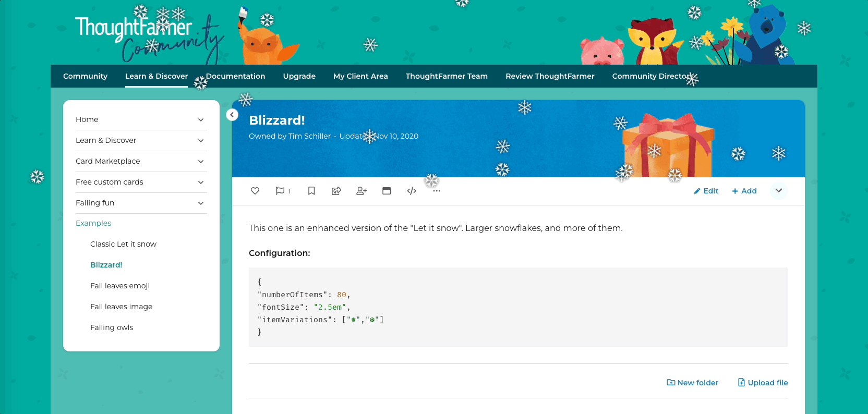Go to the Upgrade section
The width and height of the screenshot is (868, 414).
coord(299,76)
